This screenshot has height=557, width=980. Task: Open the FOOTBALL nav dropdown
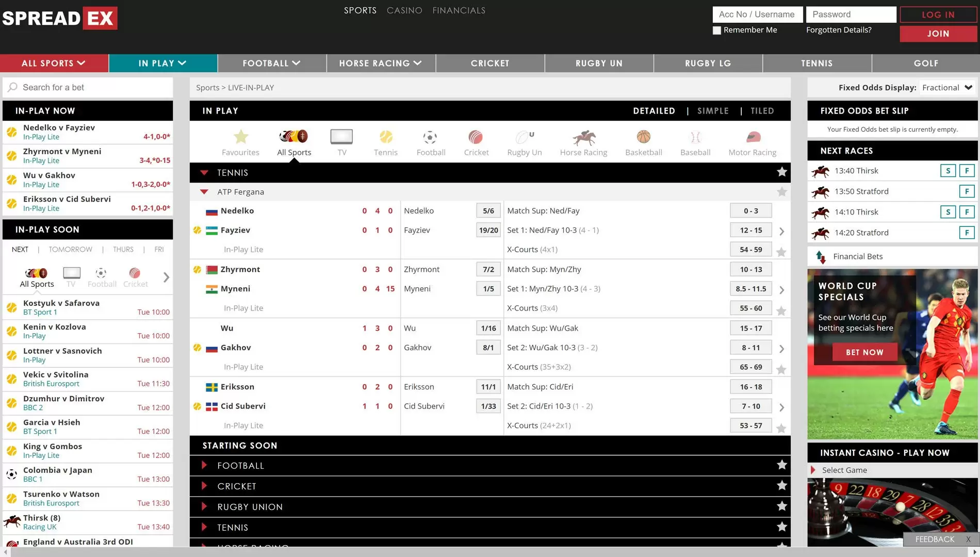(x=272, y=63)
